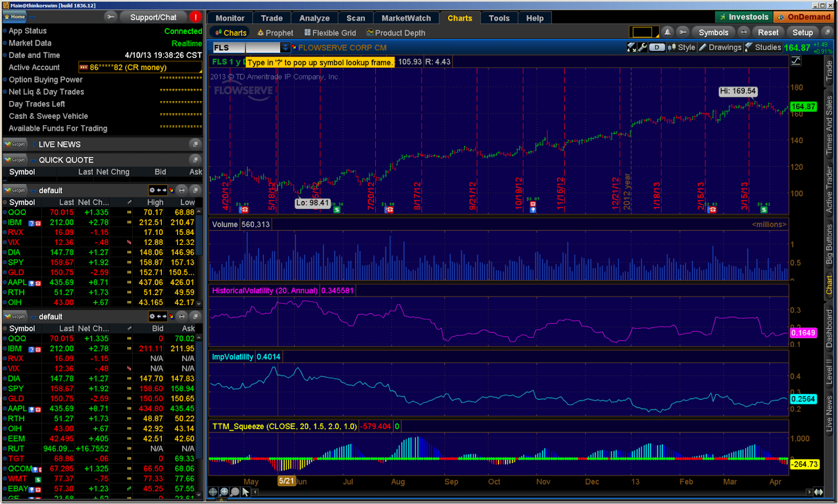Open the chart type icon at top right of price pane
The height and width of the screenshot is (504, 838).
(x=796, y=61)
